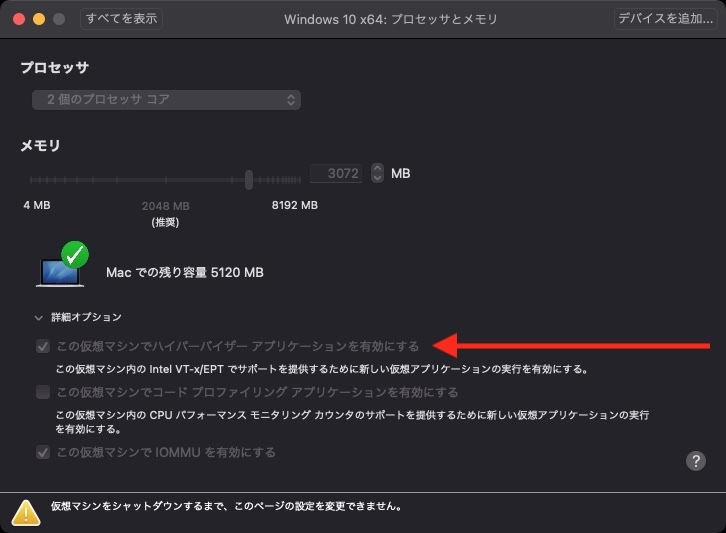This screenshot has height=533, width=726.
Task: Click the すべてを表示 button
Action: pyautogui.click(x=121, y=19)
